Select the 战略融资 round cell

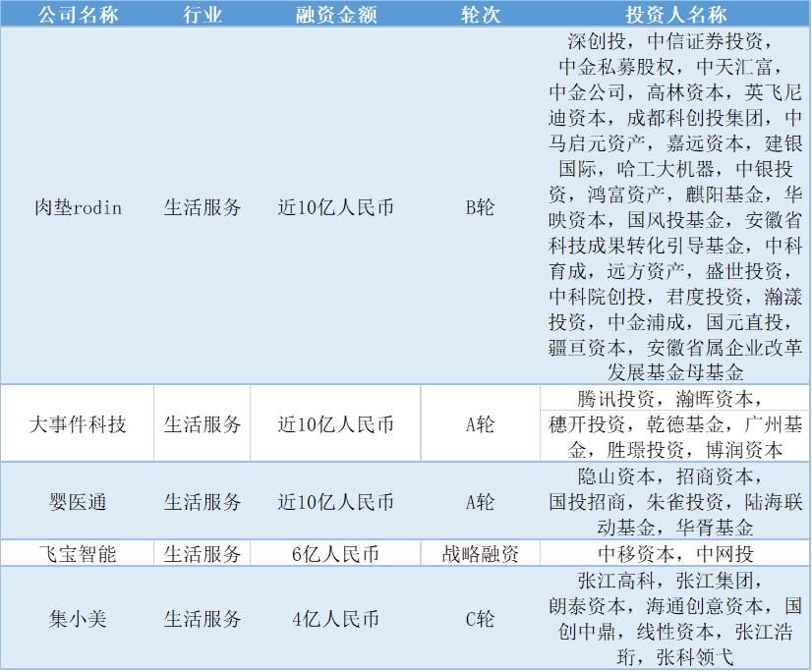click(481, 554)
